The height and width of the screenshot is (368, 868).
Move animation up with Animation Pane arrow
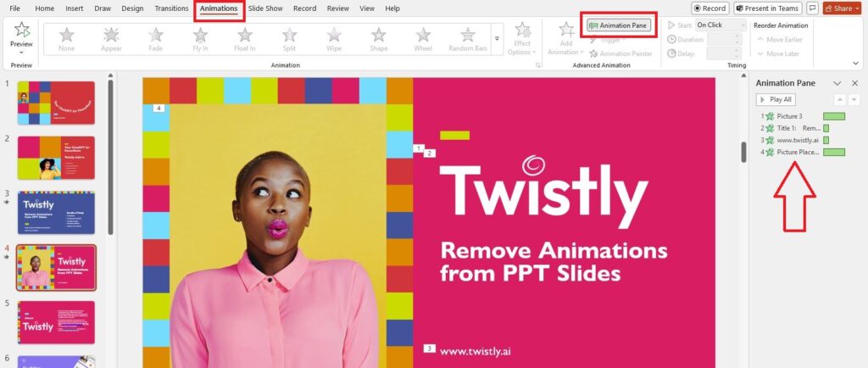(x=839, y=99)
